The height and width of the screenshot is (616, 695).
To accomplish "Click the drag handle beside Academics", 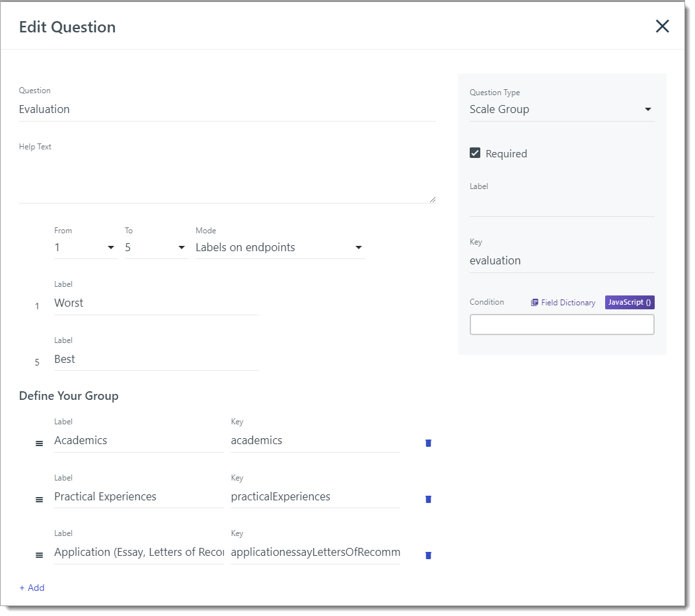I will 39,443.
